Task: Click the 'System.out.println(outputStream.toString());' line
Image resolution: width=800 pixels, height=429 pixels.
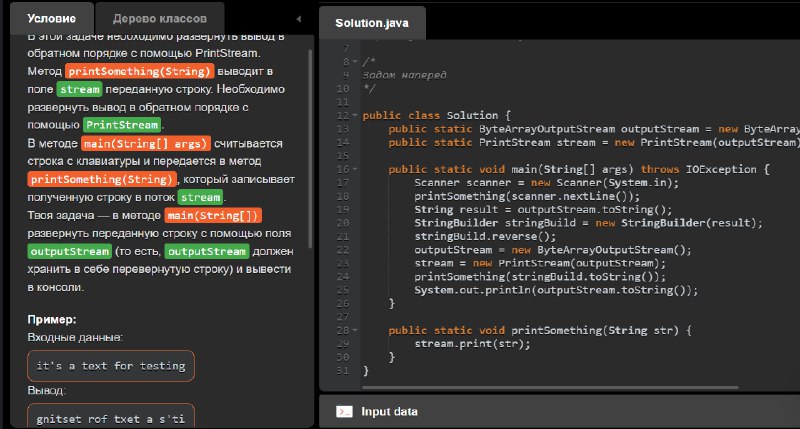Action: point(556,290)
